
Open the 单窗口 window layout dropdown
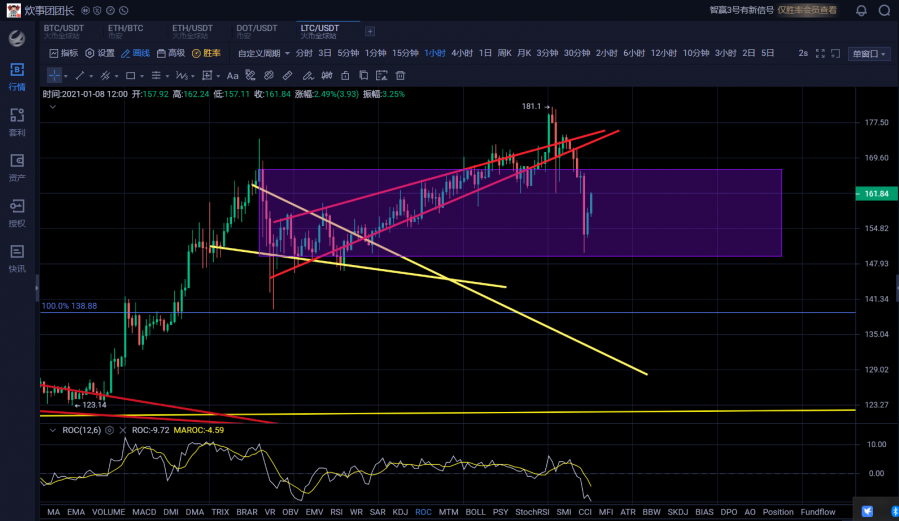point(868,54)
